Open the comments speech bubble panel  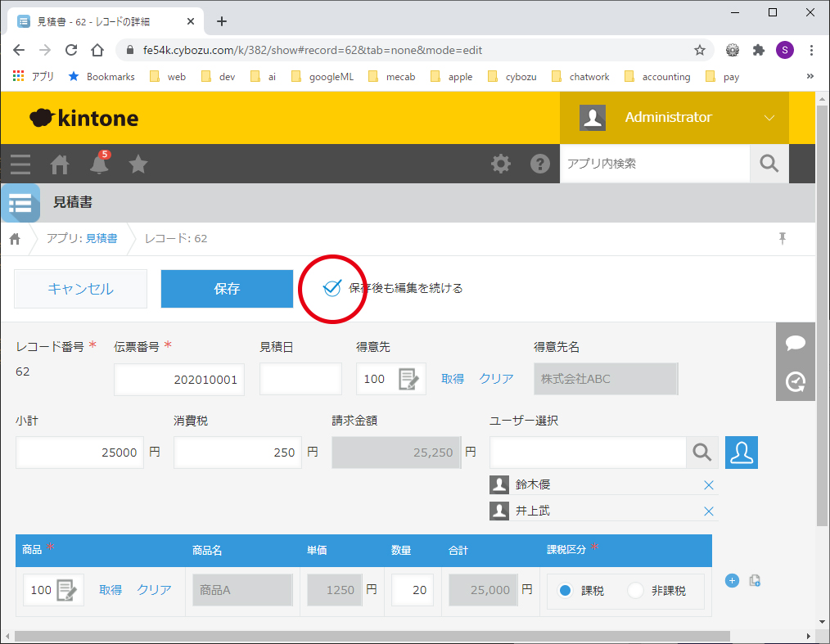(795, 343)
